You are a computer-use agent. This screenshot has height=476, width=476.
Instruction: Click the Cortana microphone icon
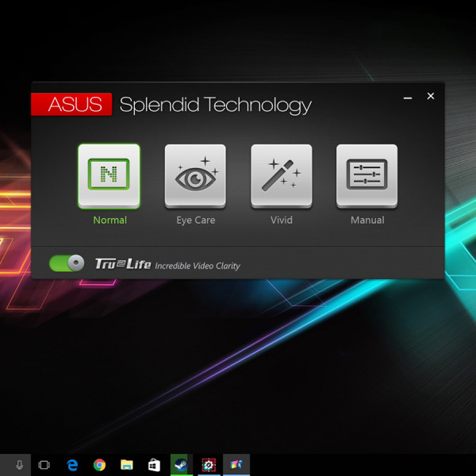pyautogui.click(x=19, y=465)
